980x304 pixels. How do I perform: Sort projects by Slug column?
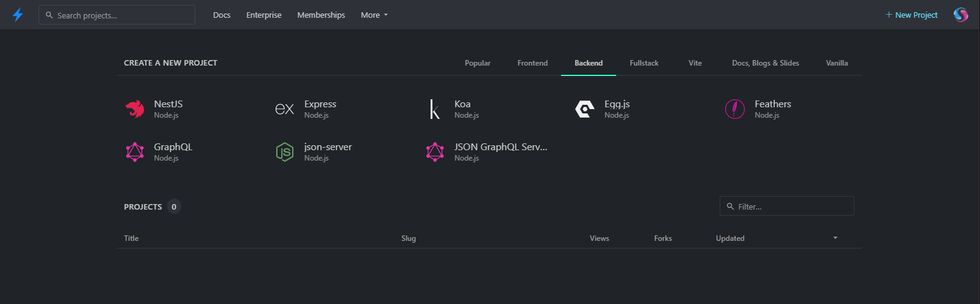pos(409,238)
